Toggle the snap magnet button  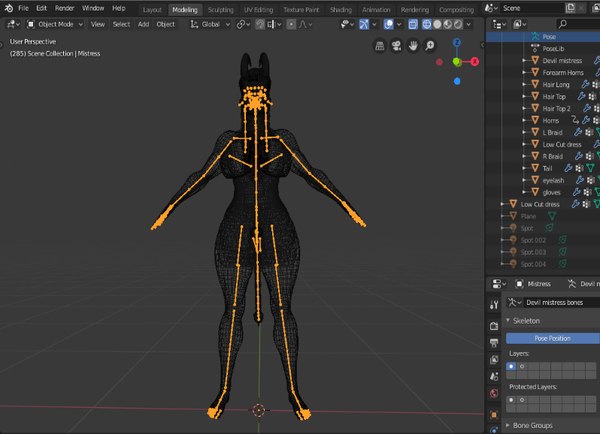[260, 24]
